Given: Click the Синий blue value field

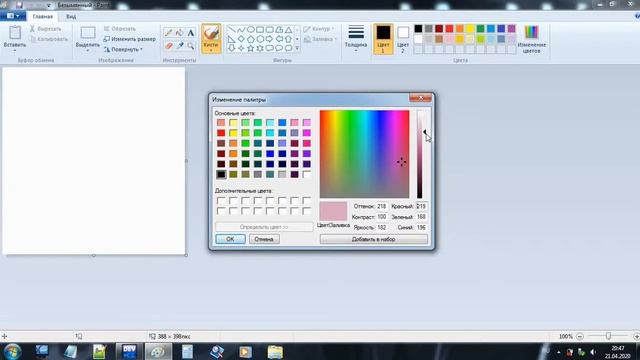Looking at the screenshot, I should pyautogui.click(x=421, y=227).
